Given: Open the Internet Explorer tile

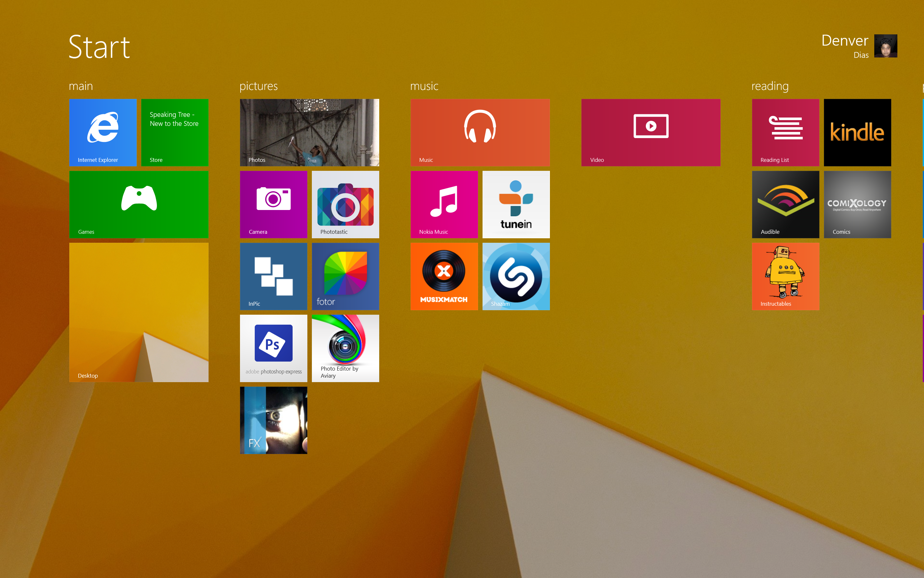Looking at the screenshot, I should point(103,133).
